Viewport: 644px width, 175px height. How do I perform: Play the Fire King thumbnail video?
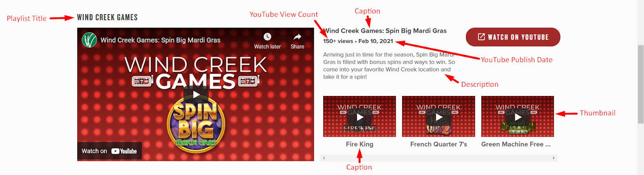click(x=359, y=117)
